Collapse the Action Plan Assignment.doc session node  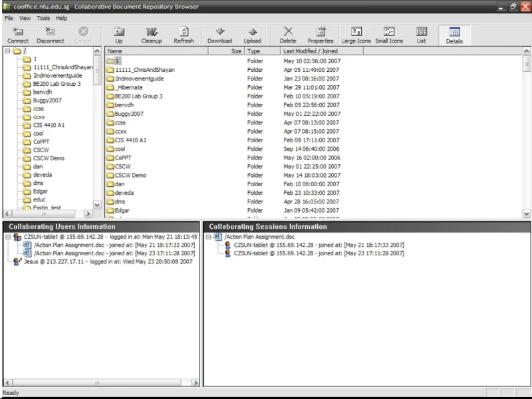[x=208, y=237]
